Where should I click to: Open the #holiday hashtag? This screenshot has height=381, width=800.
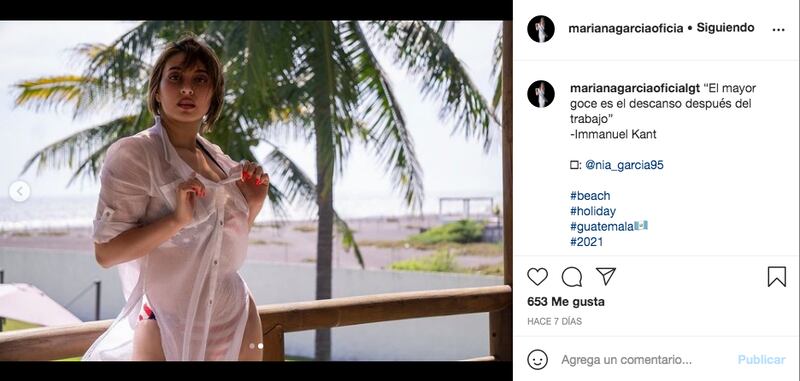tap(593, 211)
